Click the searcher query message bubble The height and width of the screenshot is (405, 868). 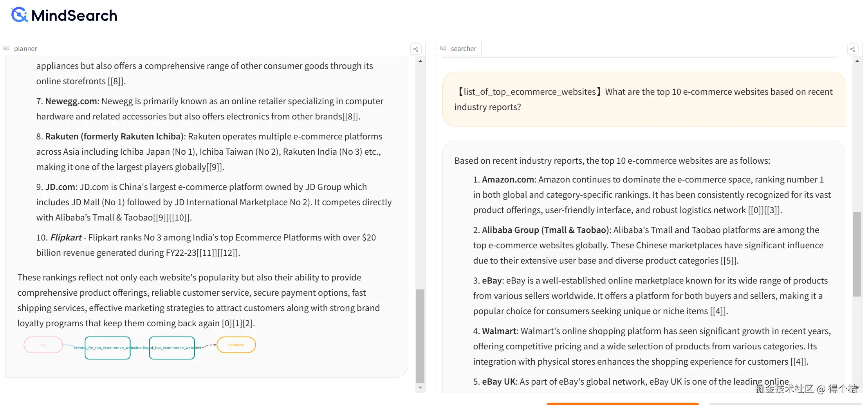tap(643, 99)
